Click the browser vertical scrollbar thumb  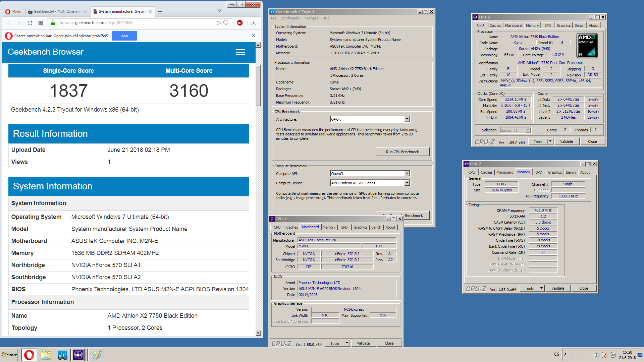258,85
